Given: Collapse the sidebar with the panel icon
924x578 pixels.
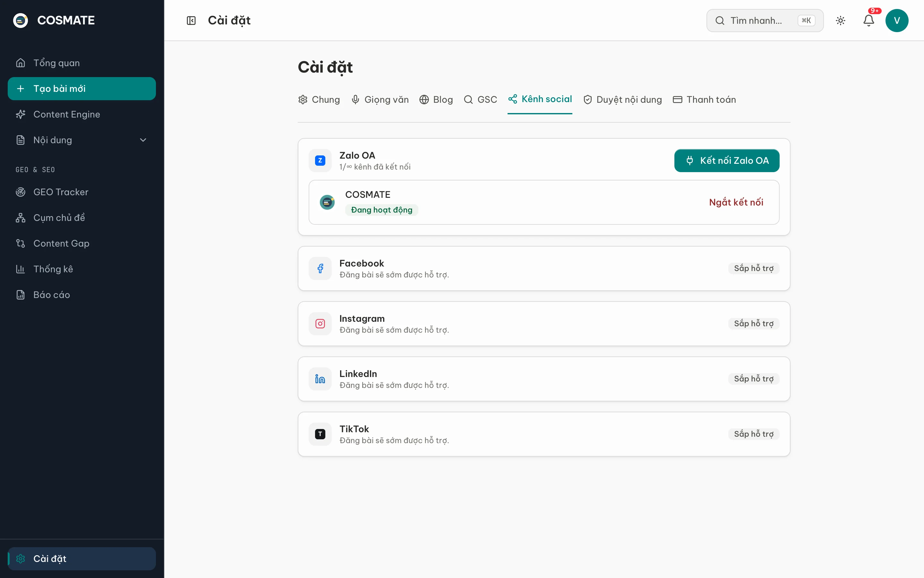Looking at the screenshot, I should 191,21.
